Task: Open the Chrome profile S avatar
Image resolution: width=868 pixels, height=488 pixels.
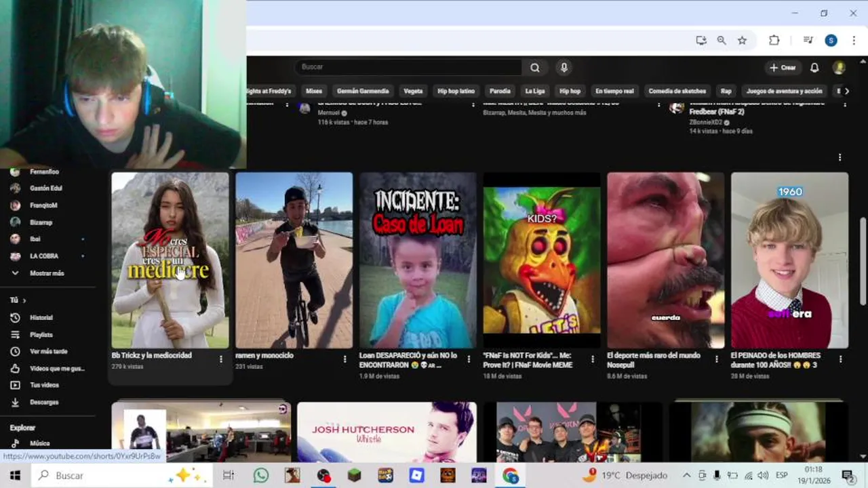Action: pos(831,40)
